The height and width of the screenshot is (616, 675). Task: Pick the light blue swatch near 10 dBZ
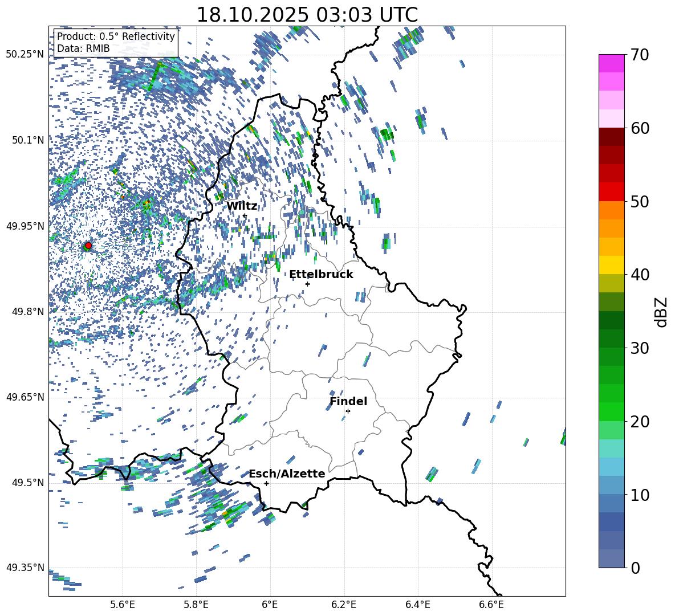611,486
